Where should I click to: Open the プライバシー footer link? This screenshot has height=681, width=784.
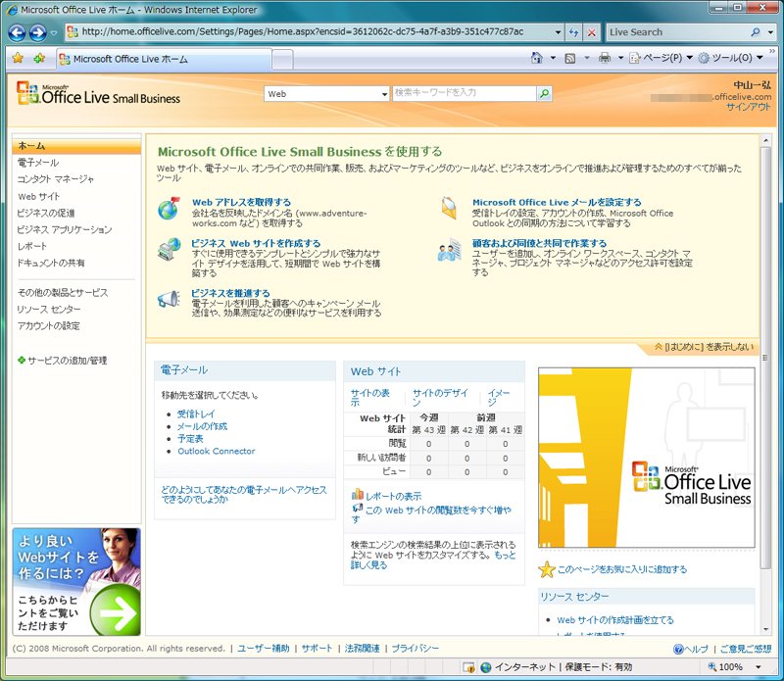pyautogui.click(x=415, y=649)
